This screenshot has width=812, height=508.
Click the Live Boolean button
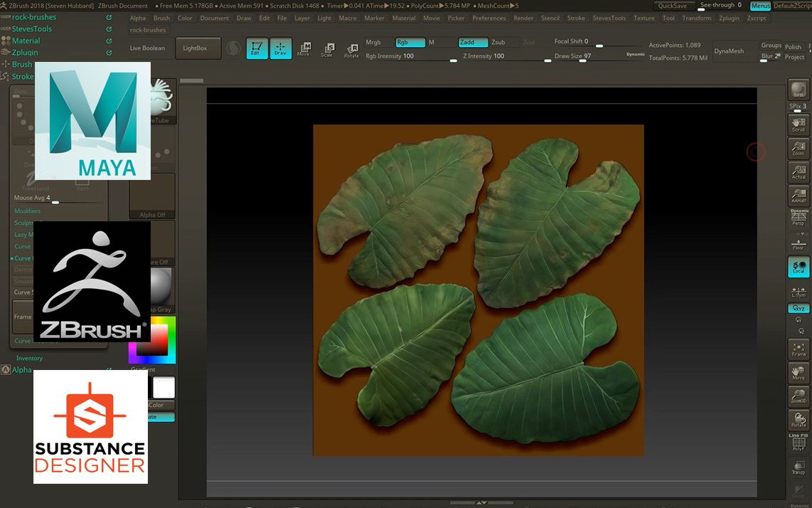(x=147, y=48)
